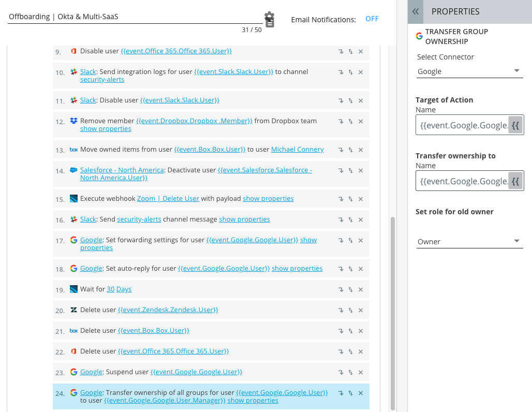Open security-alerts channel link in step 10

pos(102,80)
